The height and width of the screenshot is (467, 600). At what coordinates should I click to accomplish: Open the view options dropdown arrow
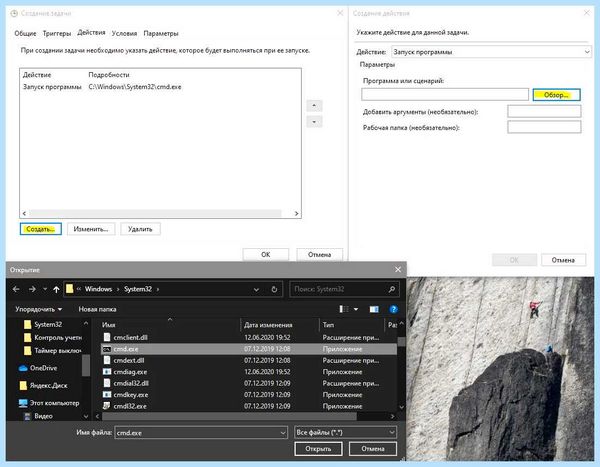(x=356, y=309)
